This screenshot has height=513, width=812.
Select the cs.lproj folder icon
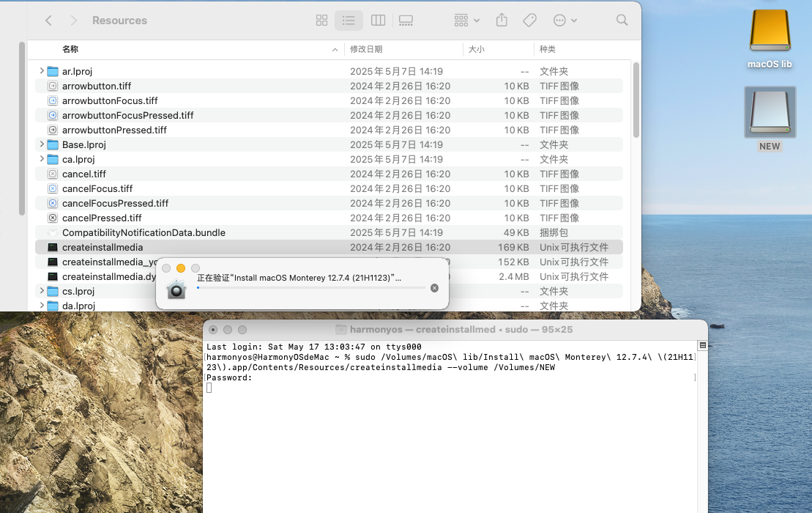53,291
